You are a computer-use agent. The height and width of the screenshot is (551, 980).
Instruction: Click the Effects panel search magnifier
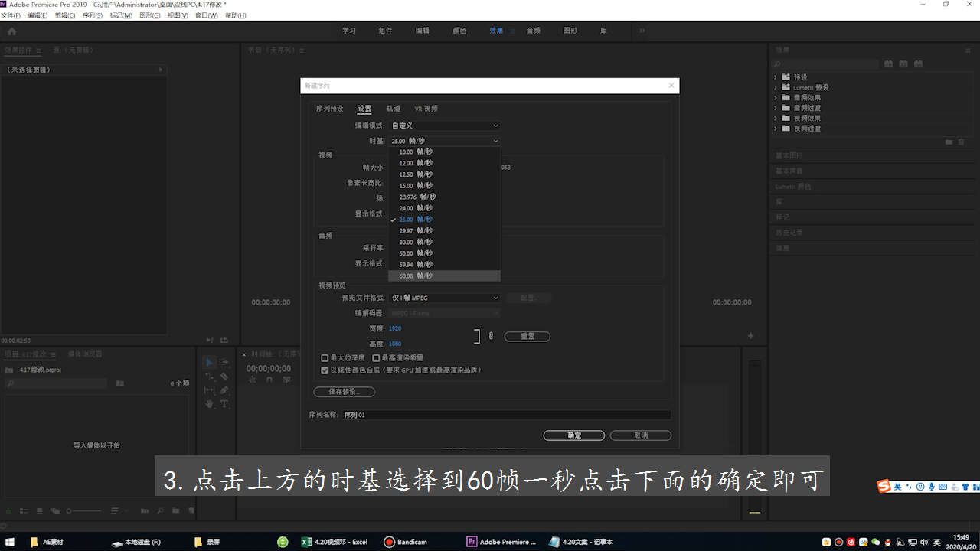778,64
